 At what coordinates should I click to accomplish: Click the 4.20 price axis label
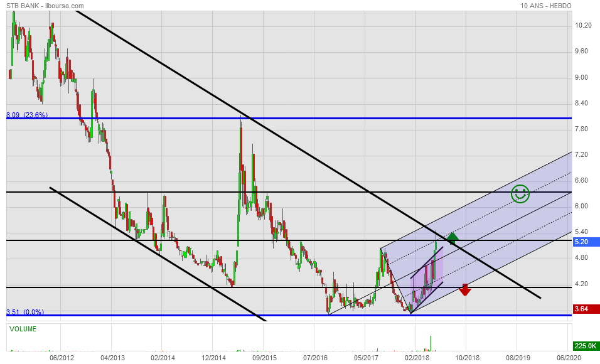point(581,284)
